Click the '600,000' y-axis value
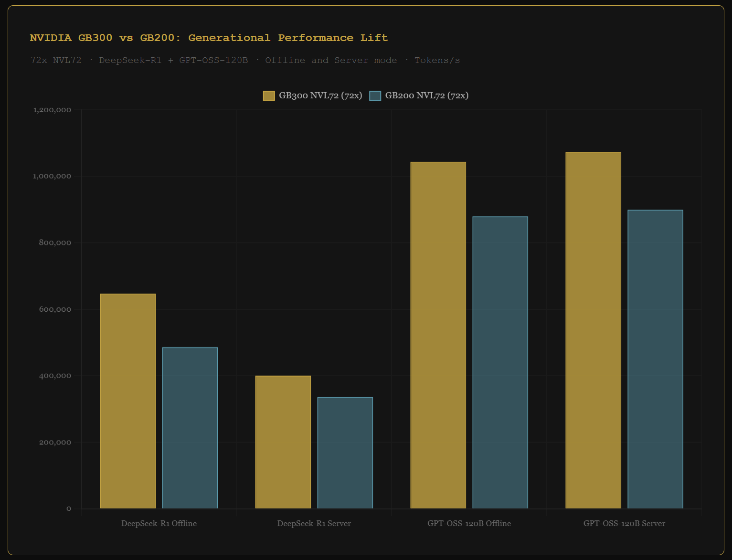This screenshot has width=732, height=560. pyautogui.click(x=55, y=309)
